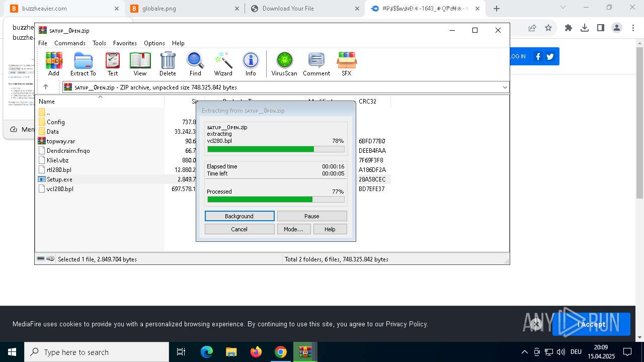Open the Help menu in WinRAR
Image resolution: width=644 pixels, height=362 pixels.
pos(178,43)
